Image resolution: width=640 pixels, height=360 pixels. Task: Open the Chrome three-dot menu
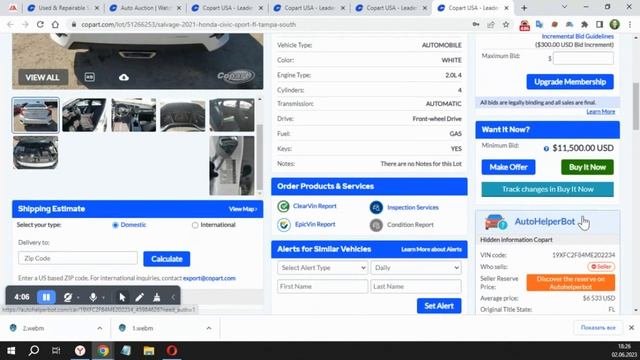tap(630, 24)
